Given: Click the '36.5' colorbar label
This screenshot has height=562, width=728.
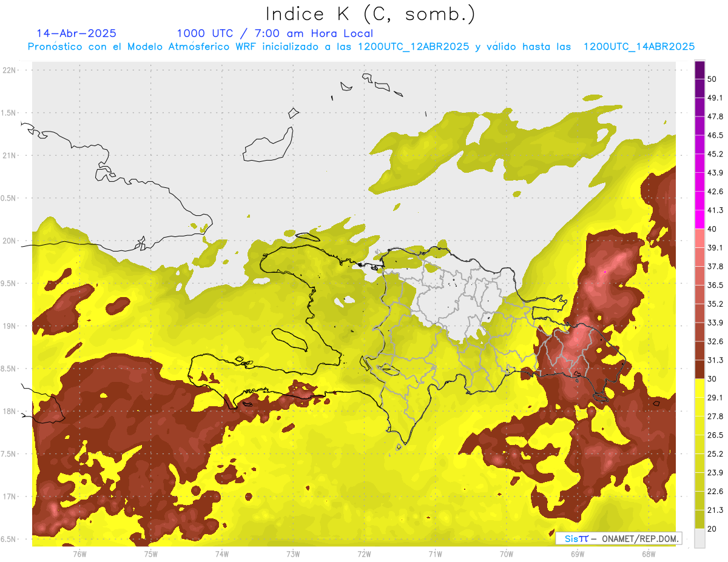Looking at the screenshot, I should tap(715, 285).
